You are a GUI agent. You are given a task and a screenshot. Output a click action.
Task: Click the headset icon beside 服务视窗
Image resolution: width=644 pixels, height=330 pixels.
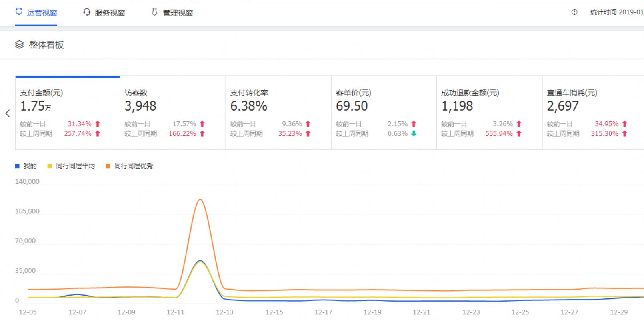point(87,12)
